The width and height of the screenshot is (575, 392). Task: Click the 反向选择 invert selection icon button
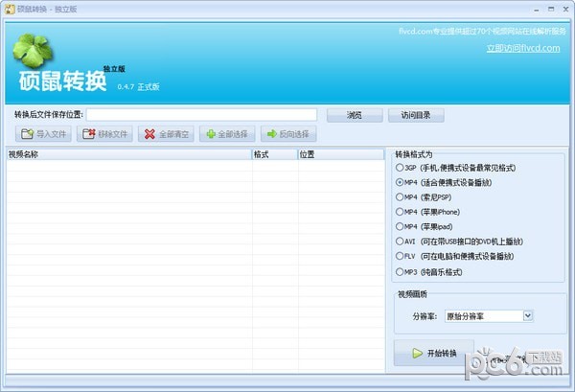pyautogui.click(x=290, y=134)
